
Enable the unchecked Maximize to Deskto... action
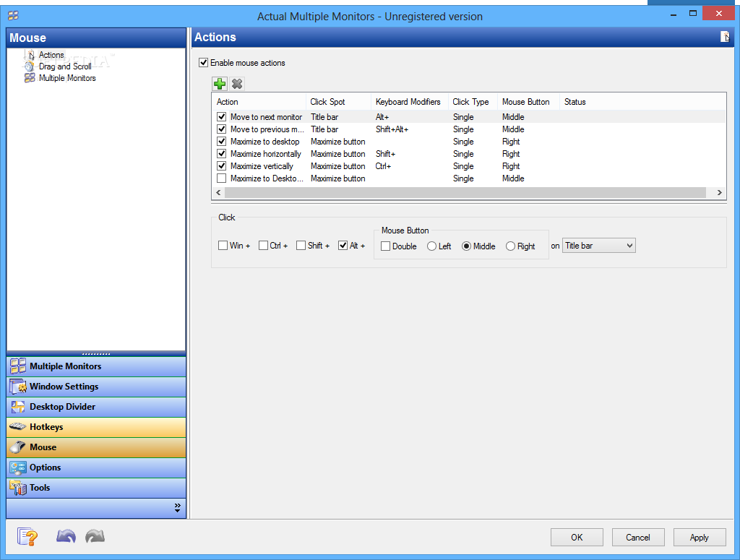click(x=221, y=178)
